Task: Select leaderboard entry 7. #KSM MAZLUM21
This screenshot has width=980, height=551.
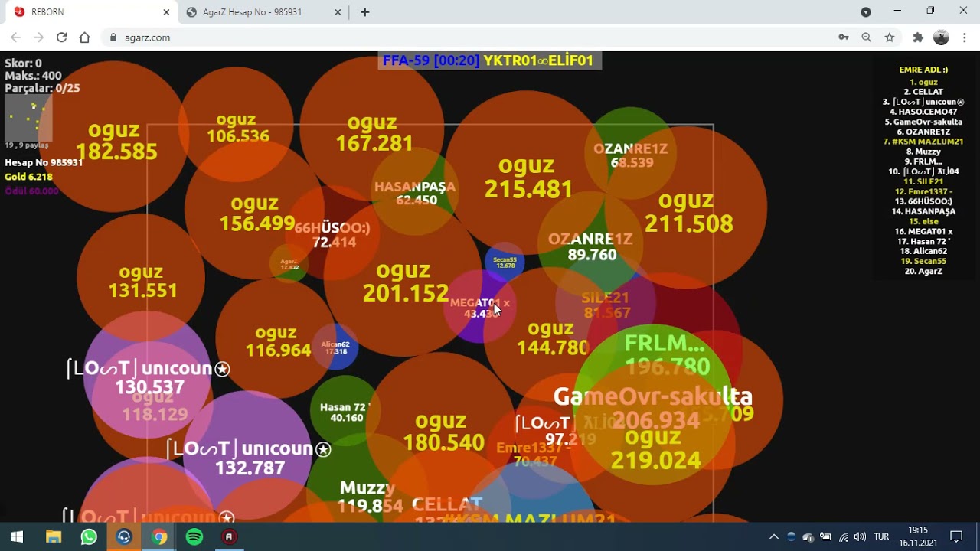Action: tap(923, 142)
